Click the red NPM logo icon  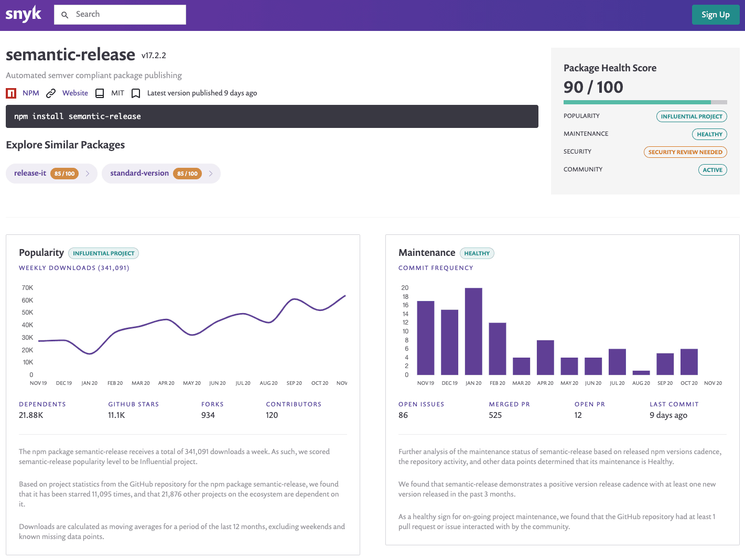coord(11,93)
